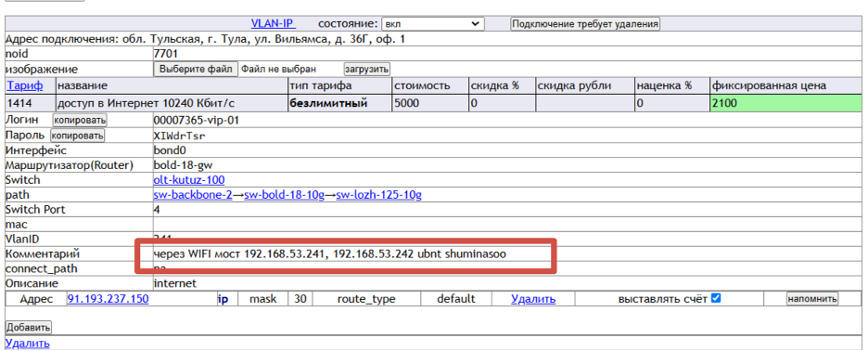Click the bottom Удалить link
Viewport: 868px width, 351px height.
[x=27, y=344]
